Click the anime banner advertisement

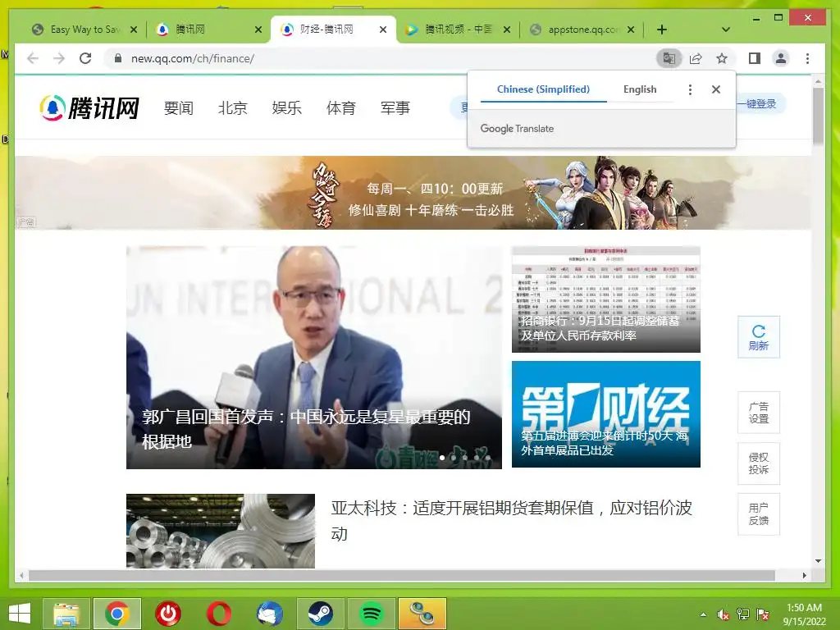(413, 193)
